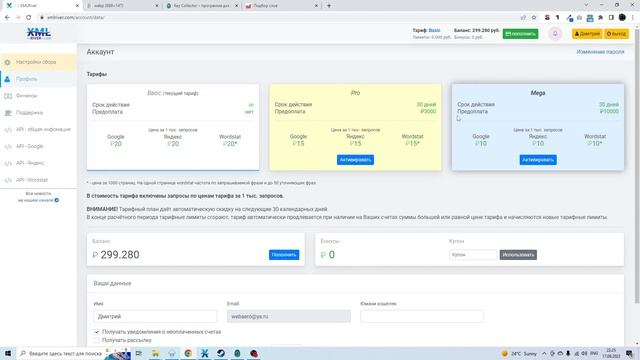Open Chrome from the taskbar
This screenshot has height=360, width=640.
(x=188, y=353)
